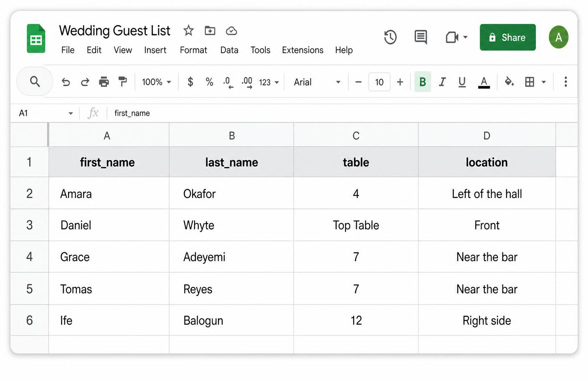Screen dimensions: 588x381
Task: Open version history clock icon
Action: click(390, 37)
